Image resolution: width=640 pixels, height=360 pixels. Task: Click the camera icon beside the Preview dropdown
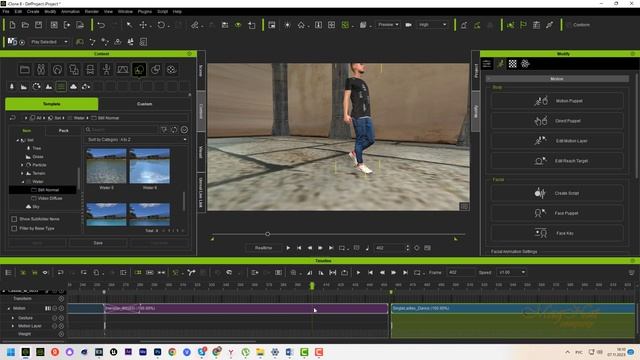(x=408, y=25)
